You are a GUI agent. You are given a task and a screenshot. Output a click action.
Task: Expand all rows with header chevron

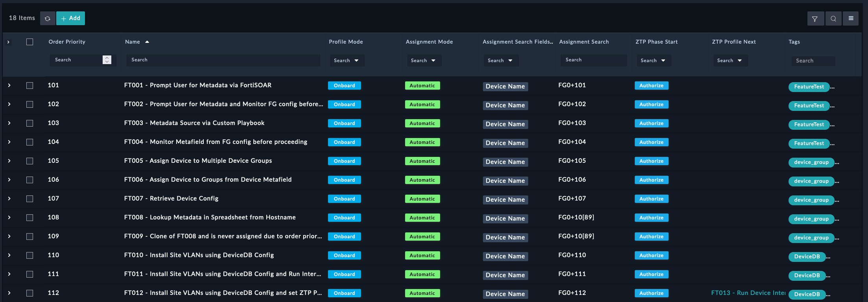(x=8, y=42)
